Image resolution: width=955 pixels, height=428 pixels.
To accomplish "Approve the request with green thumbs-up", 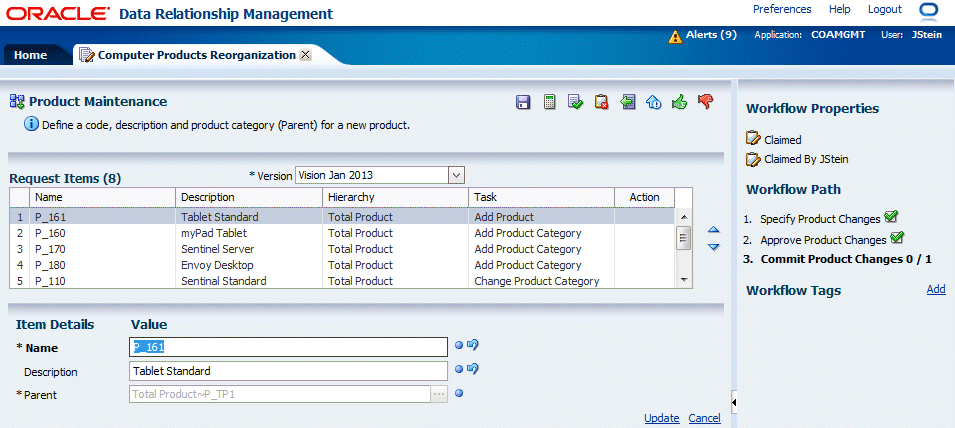I will [679, 102].
